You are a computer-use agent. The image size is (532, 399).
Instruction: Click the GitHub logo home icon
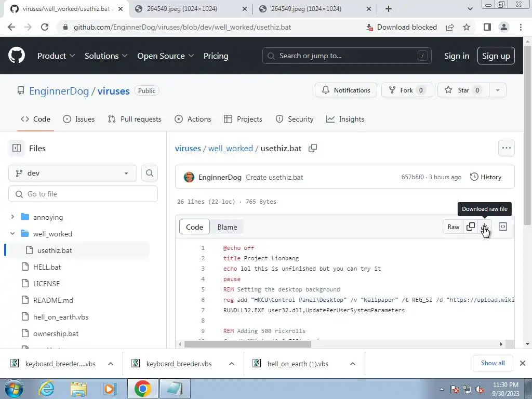[x=16, y=56]
